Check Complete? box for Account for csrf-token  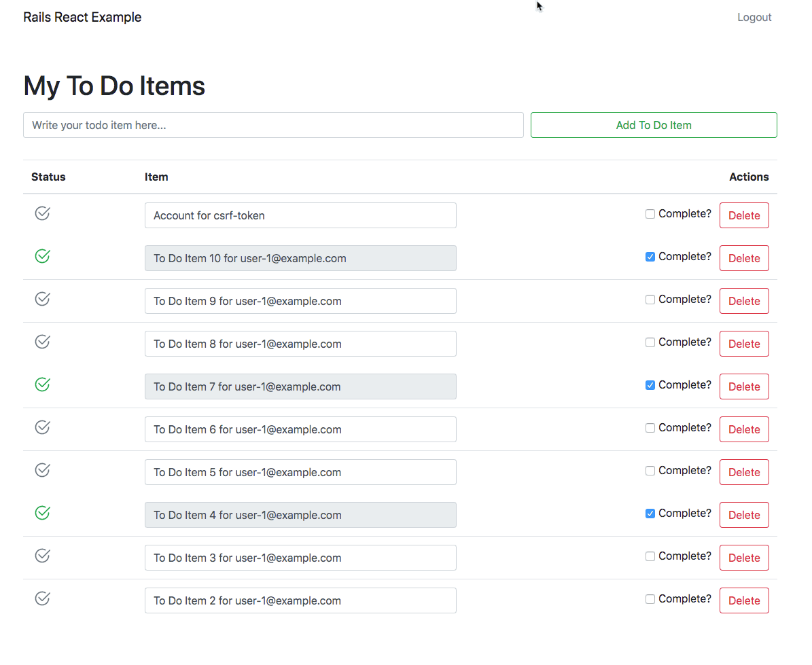650,215
